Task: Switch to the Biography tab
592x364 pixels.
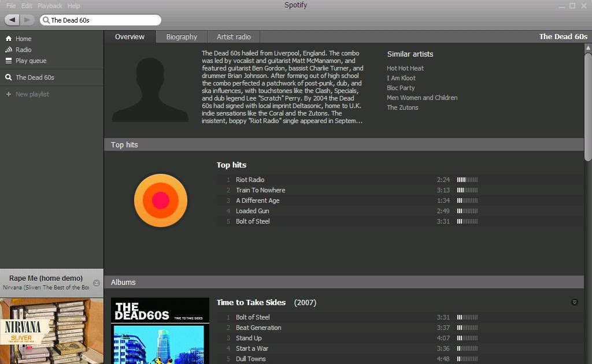Action: (x=182, y=36)
